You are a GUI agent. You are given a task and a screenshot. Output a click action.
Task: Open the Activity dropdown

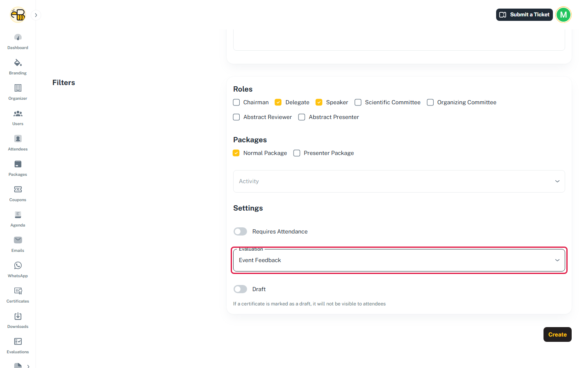[399, 181]
